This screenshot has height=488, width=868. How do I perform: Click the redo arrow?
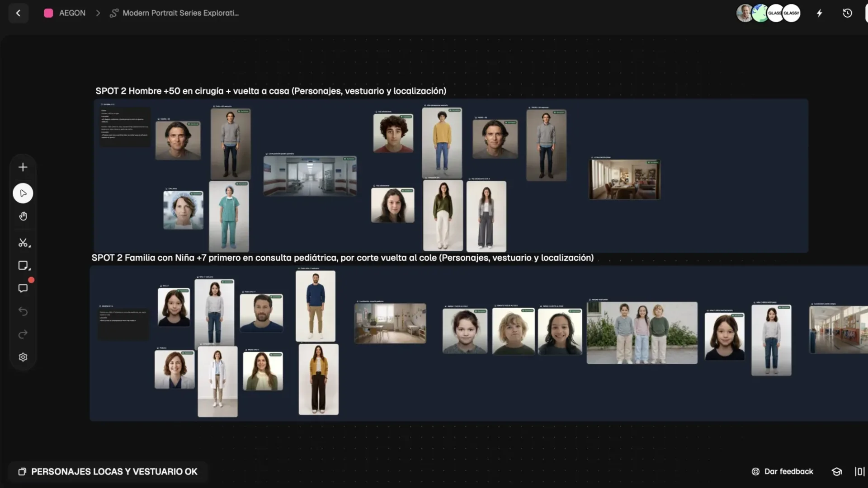pyautogui.click(x=23, y=334)
